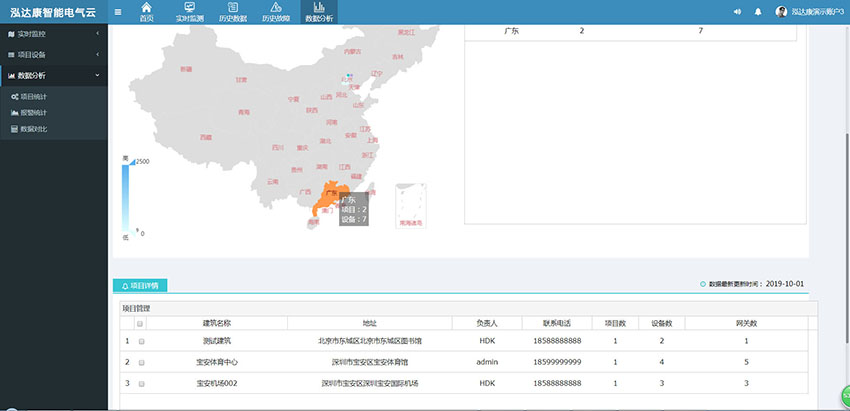Open 历史数据 history data icon
The image size is (850, 411).
point(232,9)
